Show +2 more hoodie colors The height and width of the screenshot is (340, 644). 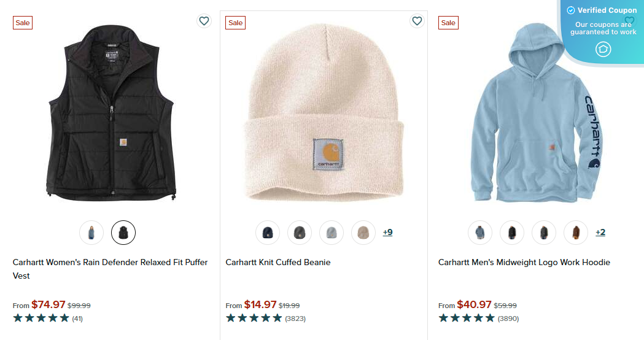click(x=600, y=233)
